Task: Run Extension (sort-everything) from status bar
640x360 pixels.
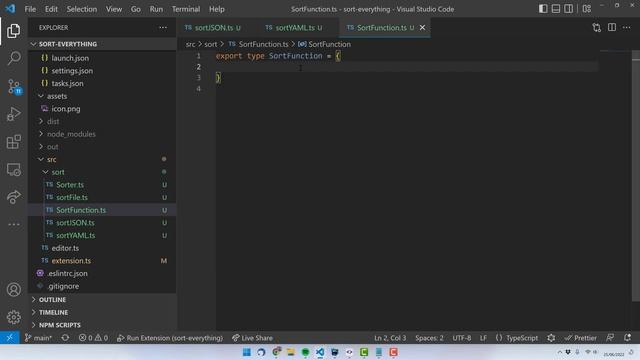Action: (x=170, y=338)
